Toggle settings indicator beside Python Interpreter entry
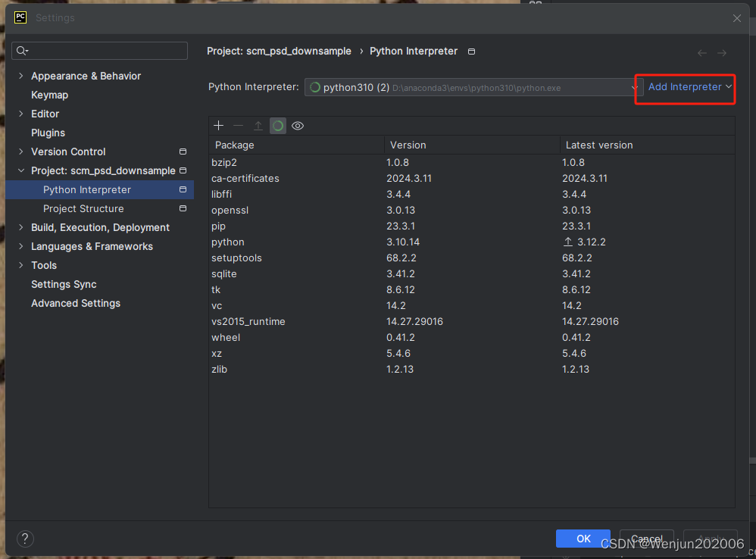 click(x=183, y=189)
